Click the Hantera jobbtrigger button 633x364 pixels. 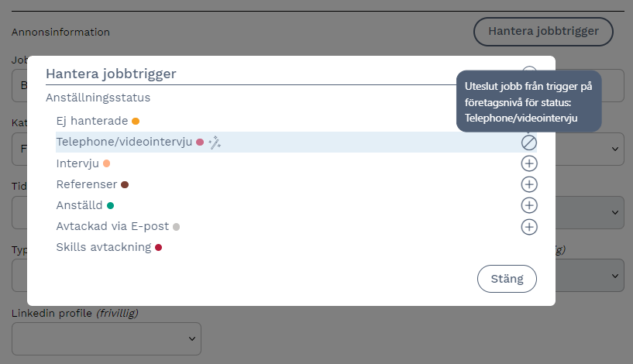coord(543,32)
